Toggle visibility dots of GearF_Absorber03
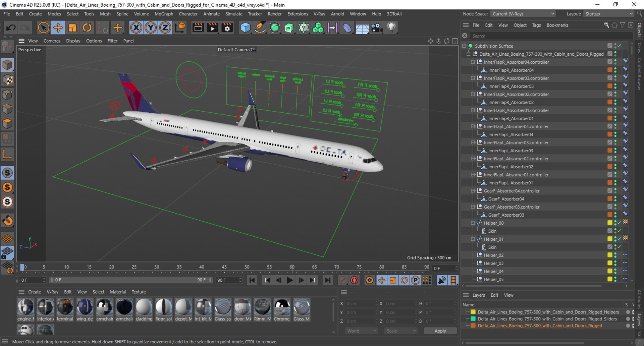 point(615,215)
